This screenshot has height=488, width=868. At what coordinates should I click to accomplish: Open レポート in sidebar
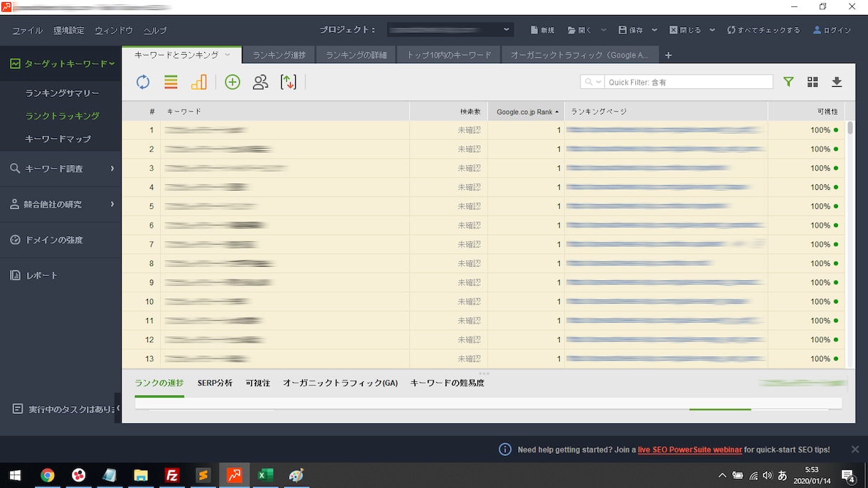tap(60, 275)
